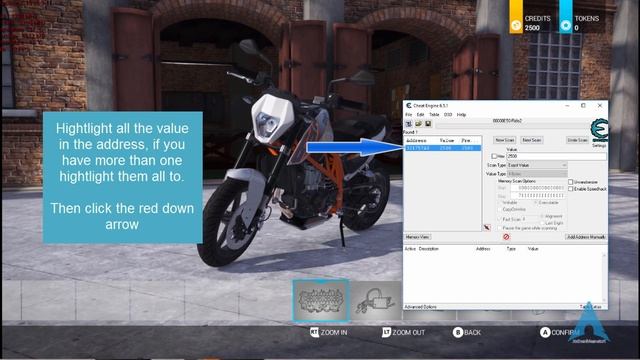Click the save floppy disk icon
Screen dimensions: 640x360
428,124
